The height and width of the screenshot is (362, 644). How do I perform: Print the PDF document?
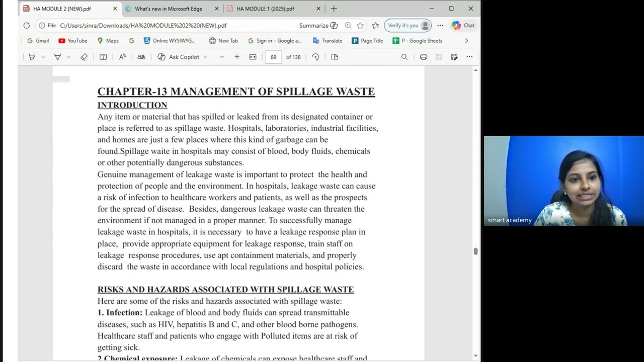(424, 57)
